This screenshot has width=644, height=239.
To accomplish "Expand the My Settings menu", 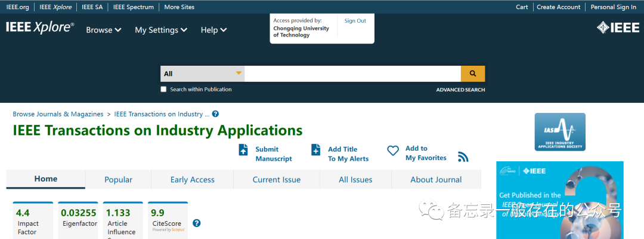I will click(x=161, y=30).
